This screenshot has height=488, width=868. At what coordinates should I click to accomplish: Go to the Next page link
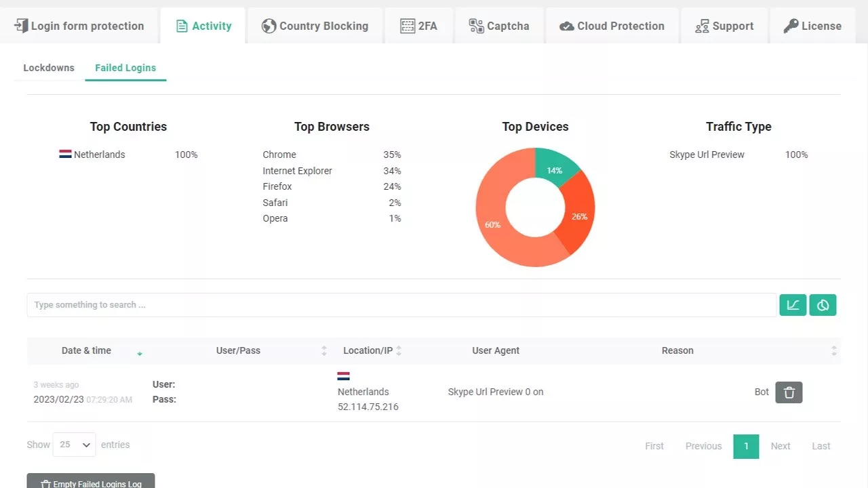[x=781, y=446]
